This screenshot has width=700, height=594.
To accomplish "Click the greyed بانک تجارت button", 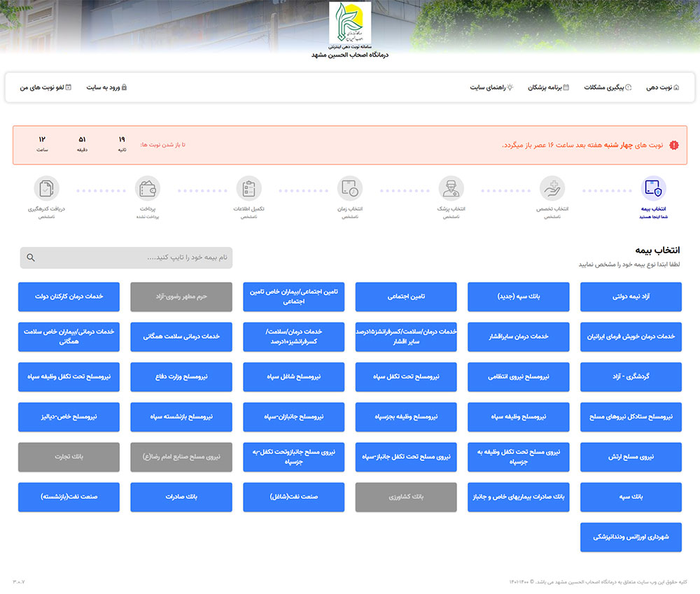I will click(x=69, y=457).
